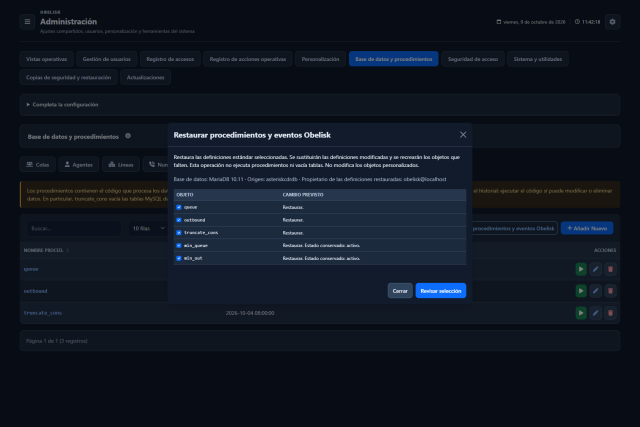
Task: Edit the outbound procedure pencil icon
Action: (596, 291)
